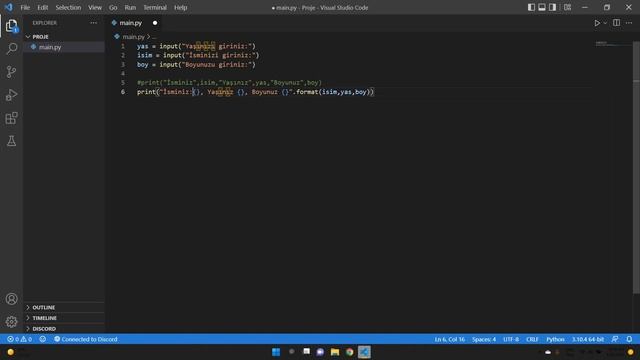
Task: Place cursor on line 1 yas input
Action: (196, 46)
